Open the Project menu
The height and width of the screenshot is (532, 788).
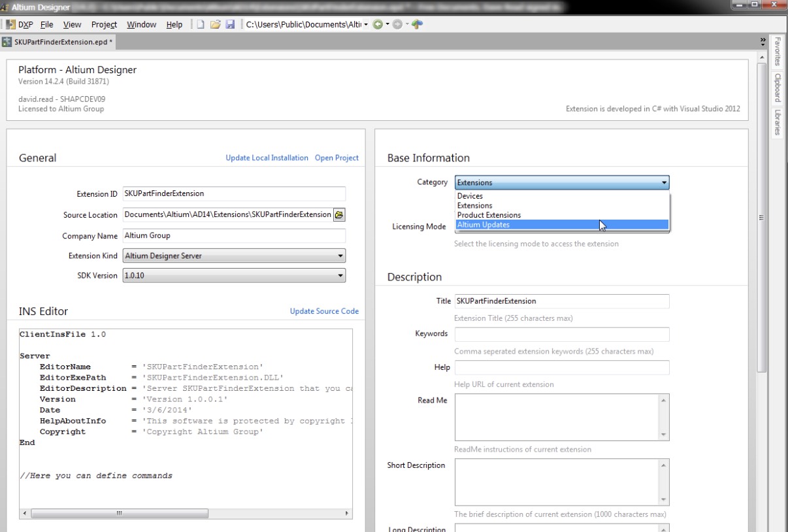click(x=104, y=24)
